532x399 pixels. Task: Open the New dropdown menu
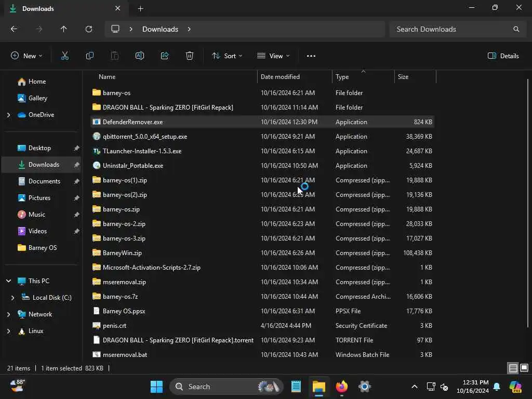coord(26,56)
